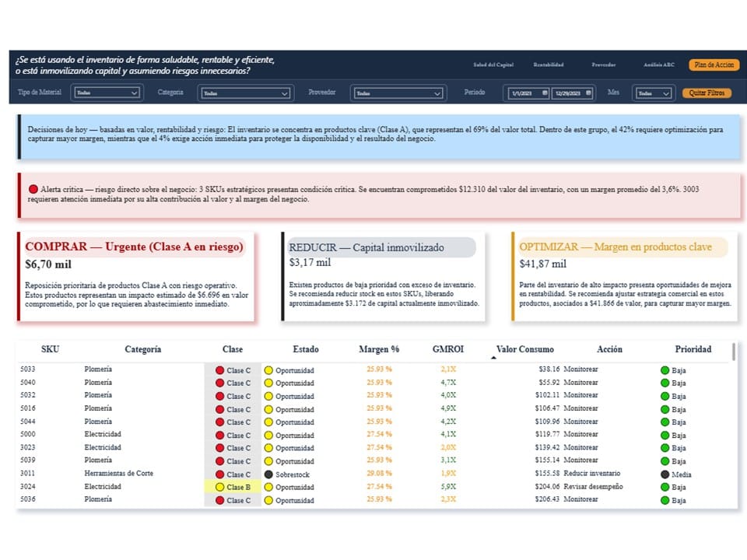Select the Reducir inventario action cell
The height and width of the screenshot is (560, 747).
tap(591, 473)
